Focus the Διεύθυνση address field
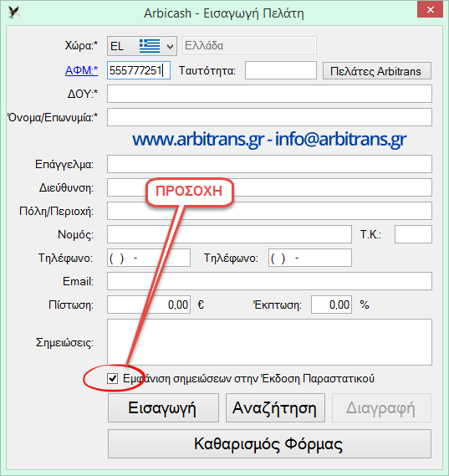449x476 pixels. point(269,187)
